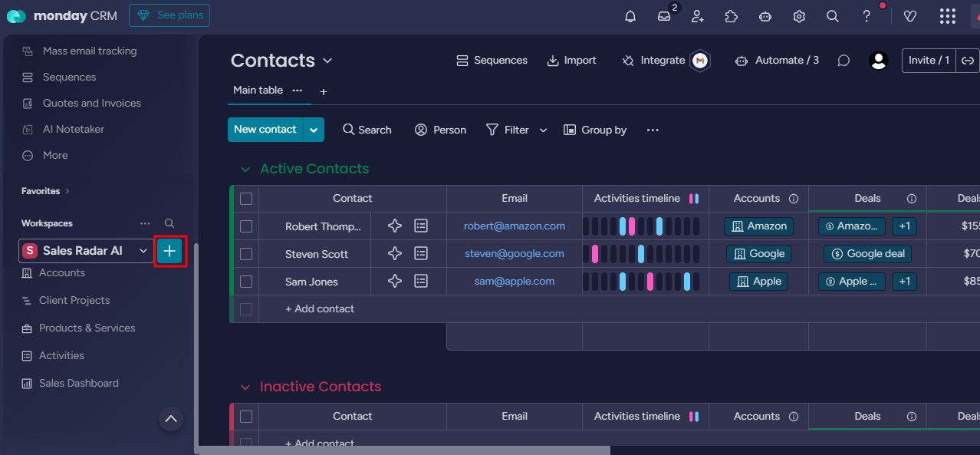980x455 pixels.
Task: Click the See plans button
Action: [169, 15]
